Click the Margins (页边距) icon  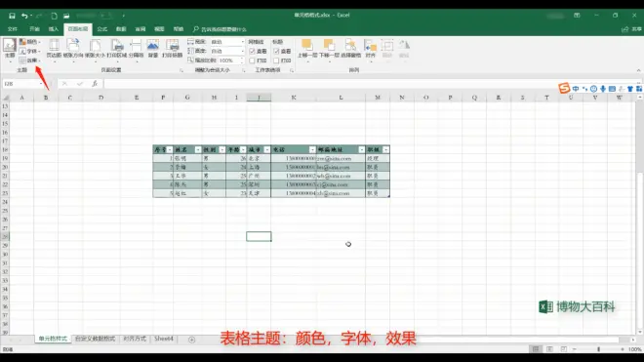54,50
